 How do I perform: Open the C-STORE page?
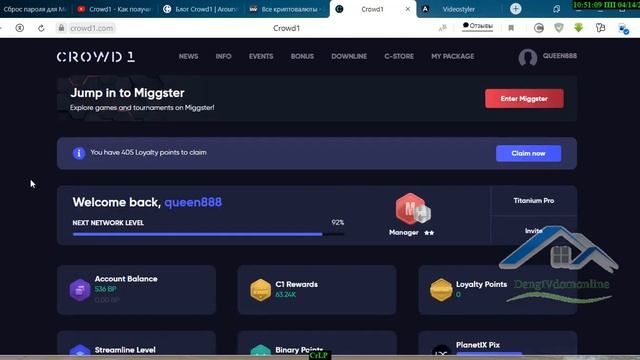[399, 56]
